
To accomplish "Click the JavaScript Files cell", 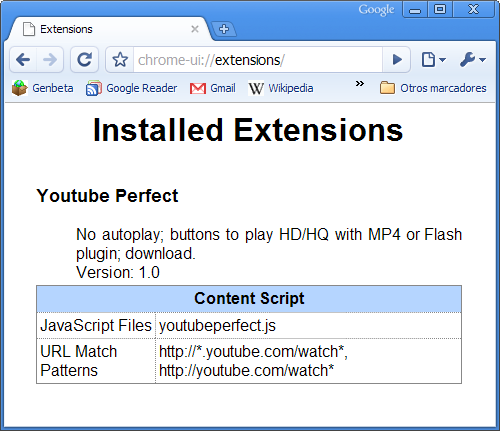I will click(x=96, y=326).
